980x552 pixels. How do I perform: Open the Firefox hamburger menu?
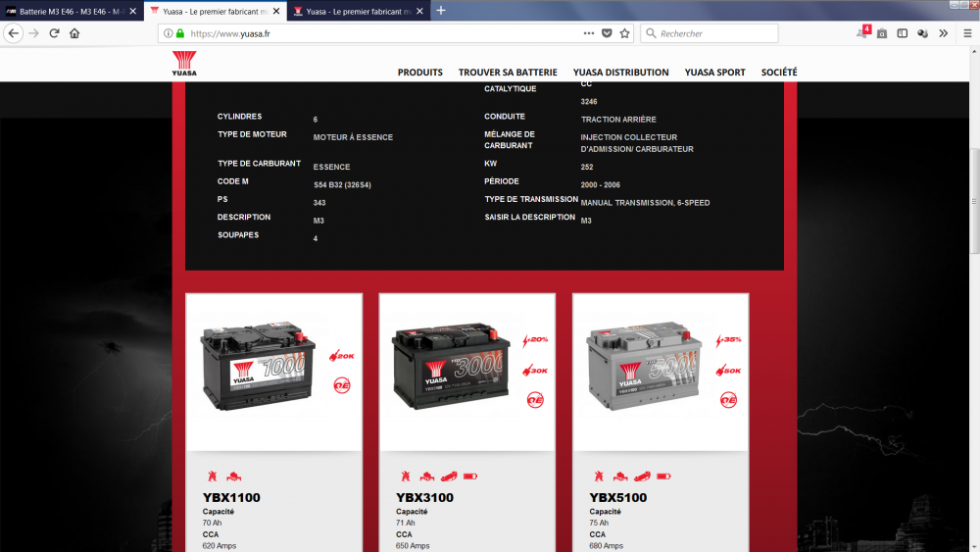click(967, 33)
